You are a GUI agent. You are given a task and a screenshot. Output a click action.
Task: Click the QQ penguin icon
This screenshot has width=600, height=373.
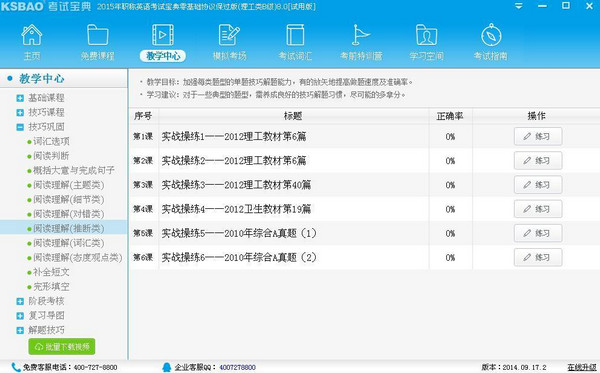(x=166, y=367)
